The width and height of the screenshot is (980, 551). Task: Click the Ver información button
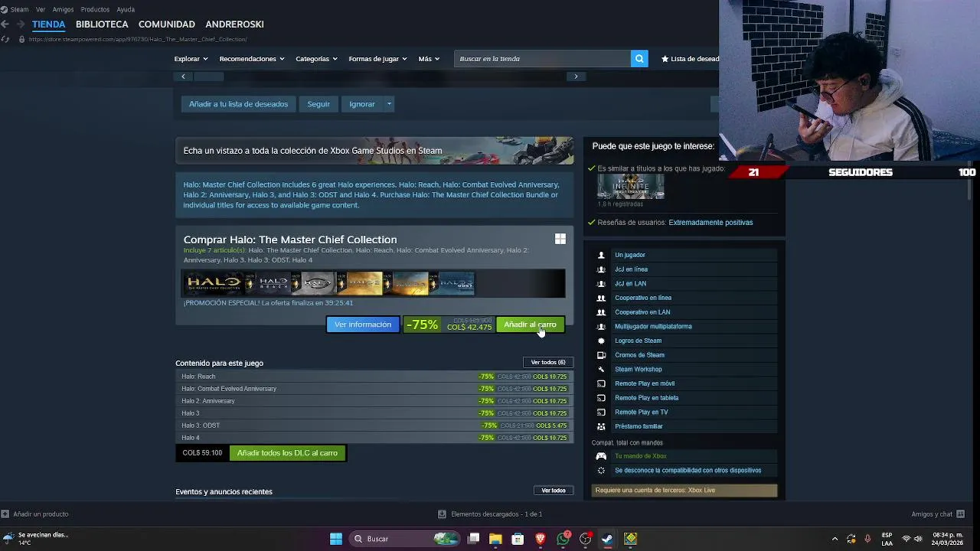click(363, 324)
